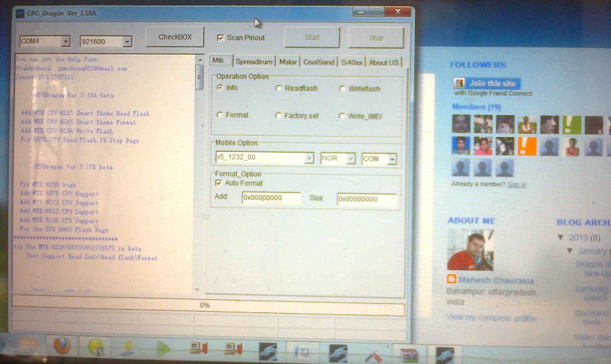The width and height of the screenshot is (611, 364).
Task: Open the Sign in link under Members
Action: (516, 185)
